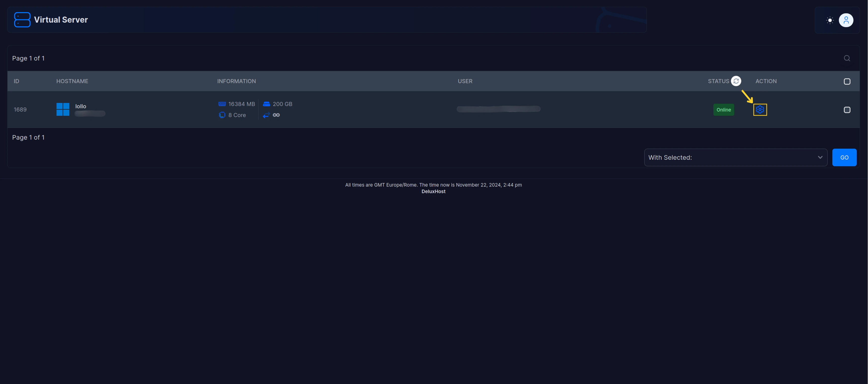Click the bandwidth arrows icon
868x384 pixels.
(x=266, y=115)
